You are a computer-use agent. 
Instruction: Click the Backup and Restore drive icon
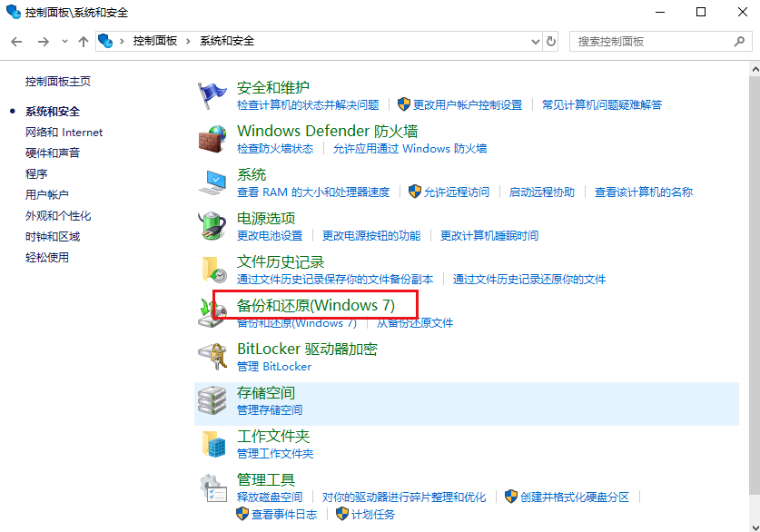point(212,313)
